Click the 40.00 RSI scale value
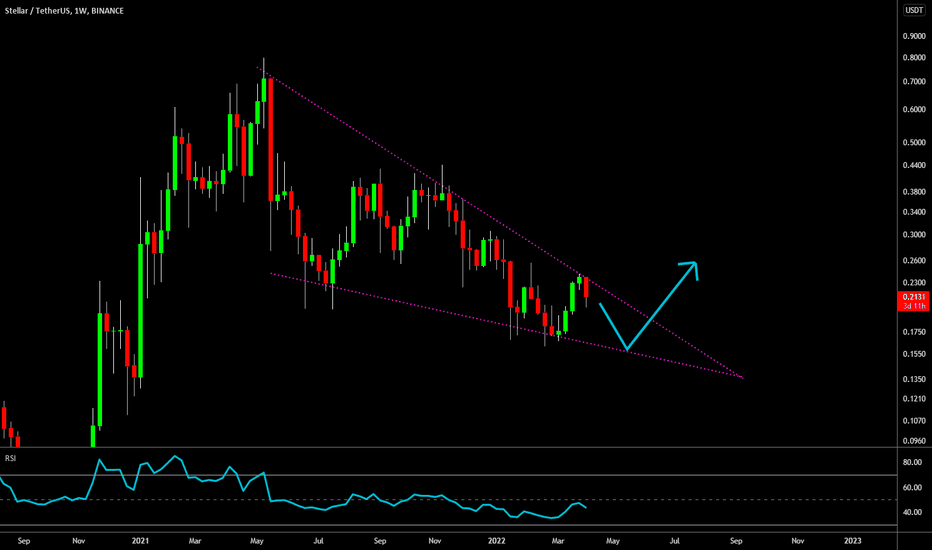Viewport: 932px width, 550px height. (912, 513)
